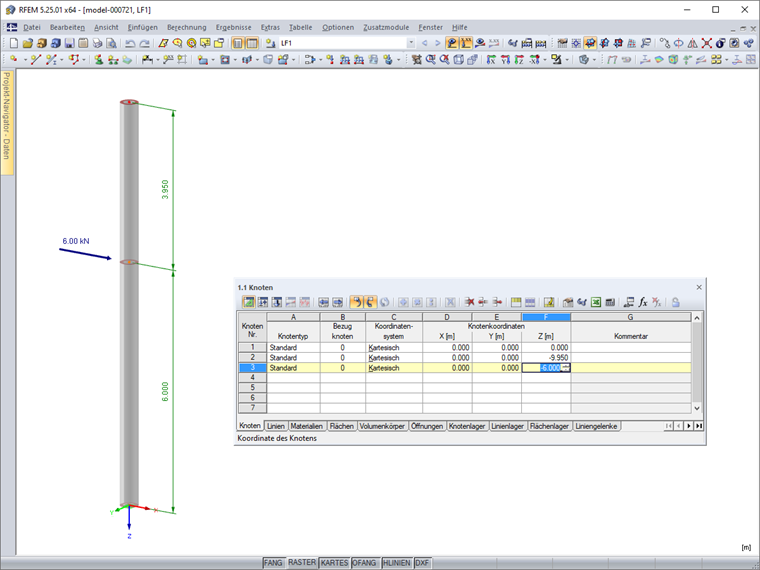This screenshot has width=760, height=570.
Task: Click the fx formula icon in table toolbar
Action: tap(643, 302)
